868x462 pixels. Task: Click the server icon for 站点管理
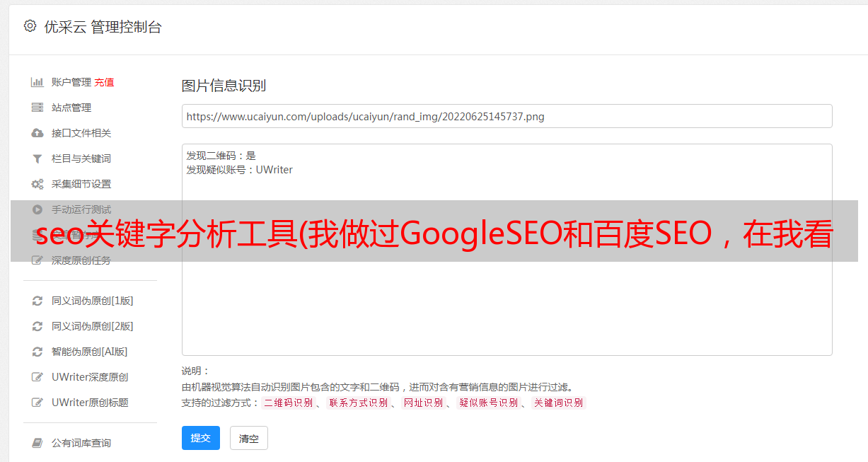click(37, 108)
